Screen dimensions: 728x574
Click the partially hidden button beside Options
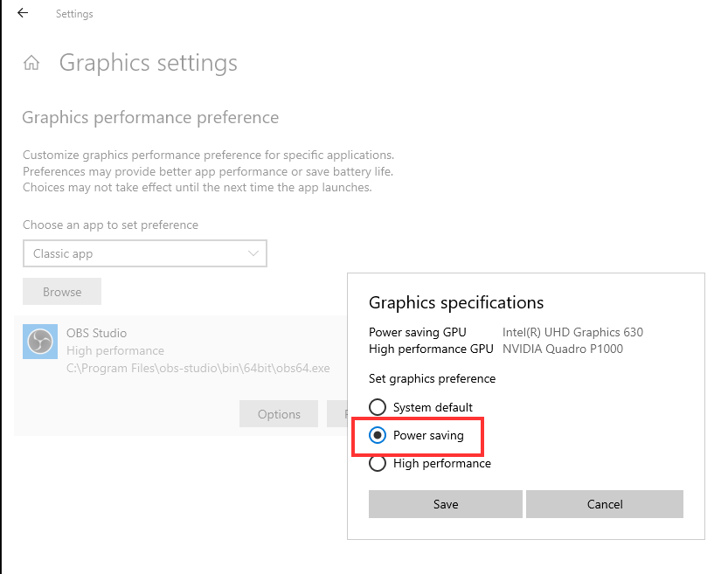(336, 414)
